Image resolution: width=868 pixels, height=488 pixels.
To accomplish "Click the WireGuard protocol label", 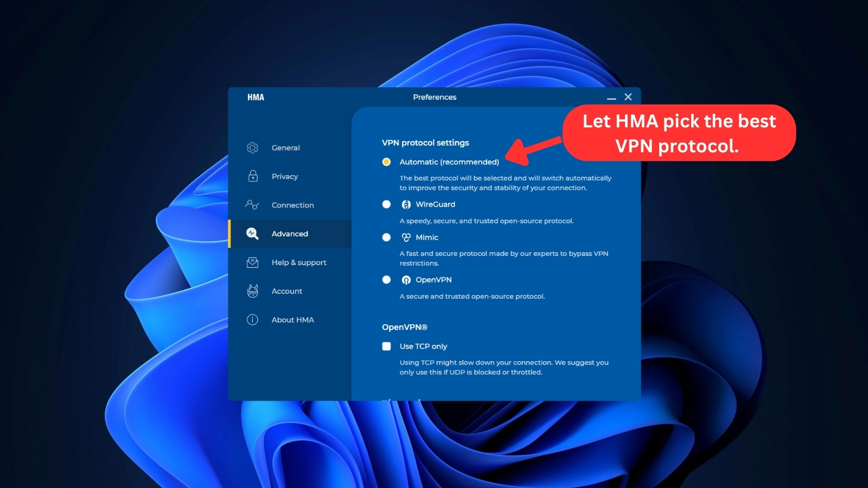I will tap(435, 204).
